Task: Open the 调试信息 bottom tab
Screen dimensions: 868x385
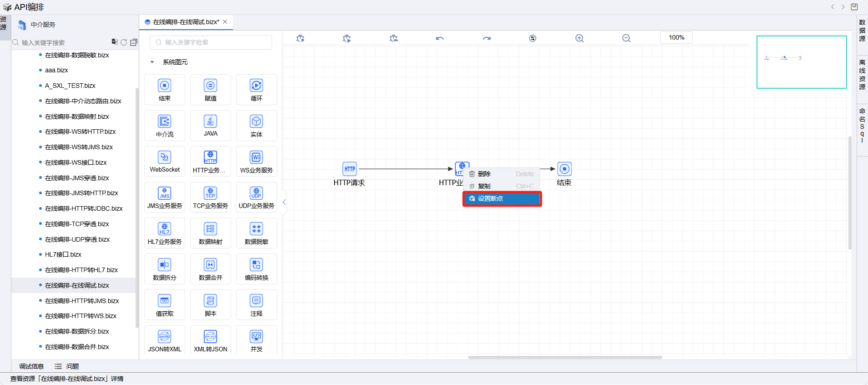Action: [x=31, y=366]
